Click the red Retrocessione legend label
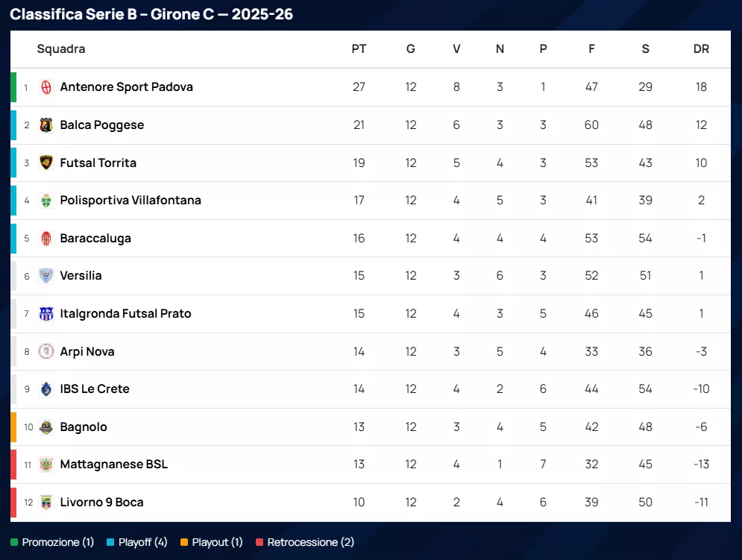Image resolution: width=742 pixels, height=560 pixels. 310,543
